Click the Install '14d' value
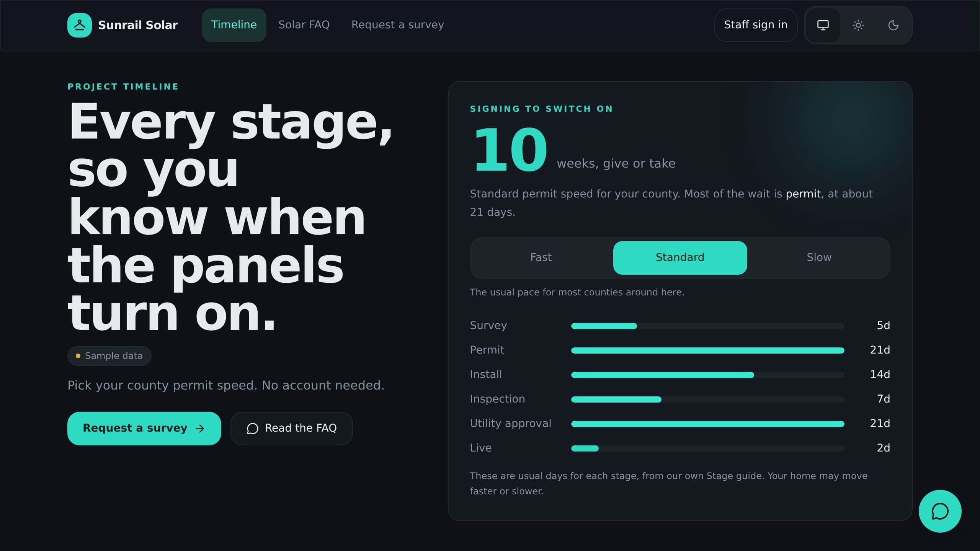The height and width of the screenshot is (551, 980). 880,374
